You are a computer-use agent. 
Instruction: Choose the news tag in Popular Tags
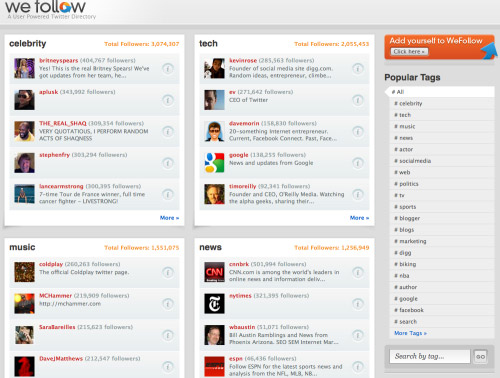(x=404, y=138)
